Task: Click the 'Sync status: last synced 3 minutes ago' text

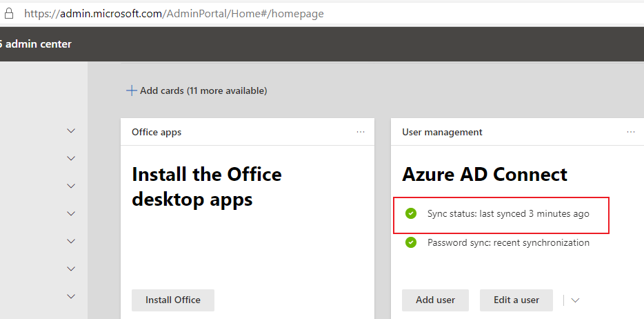Action: (x=508, y=214)
